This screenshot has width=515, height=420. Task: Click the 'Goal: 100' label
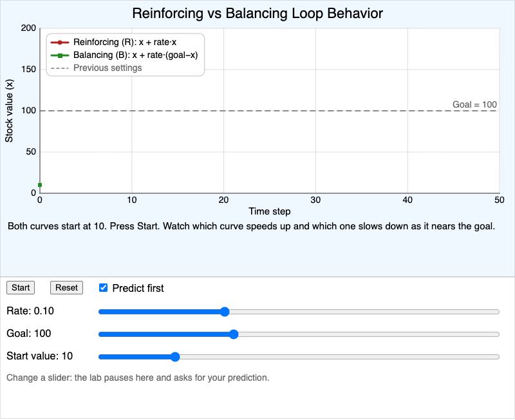click(29, 334)
